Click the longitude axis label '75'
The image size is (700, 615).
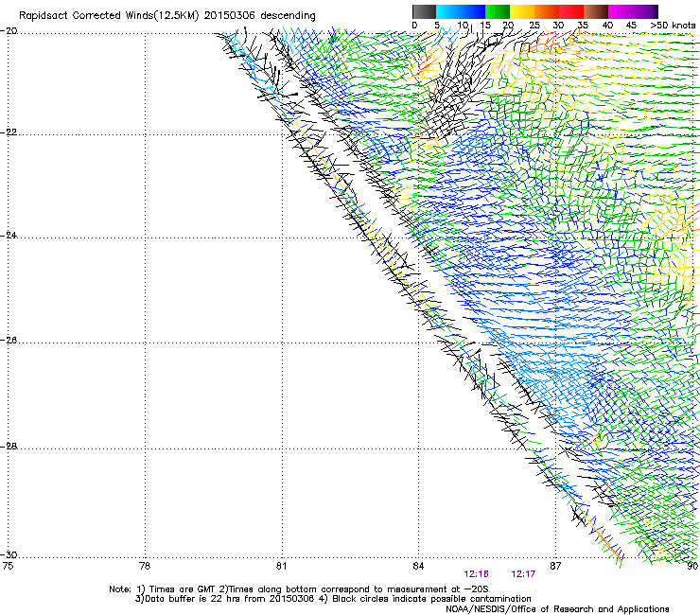point(8,566)
